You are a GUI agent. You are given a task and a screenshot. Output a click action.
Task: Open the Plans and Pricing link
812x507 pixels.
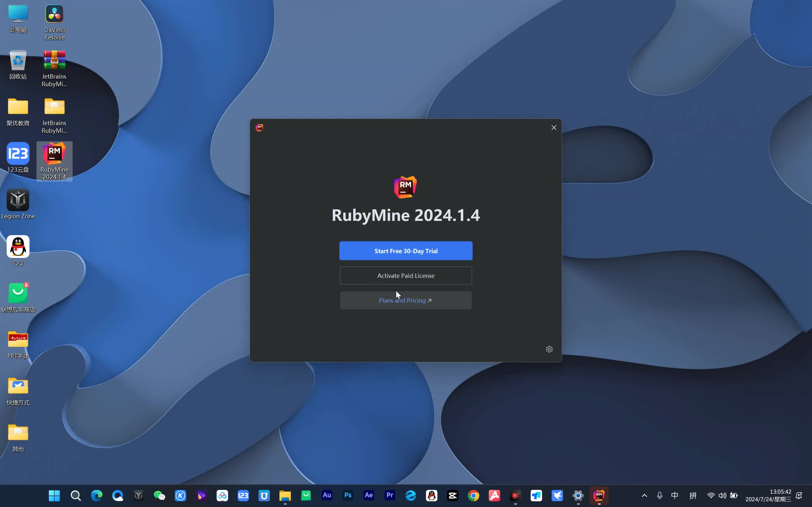click(x=406, y=300)
